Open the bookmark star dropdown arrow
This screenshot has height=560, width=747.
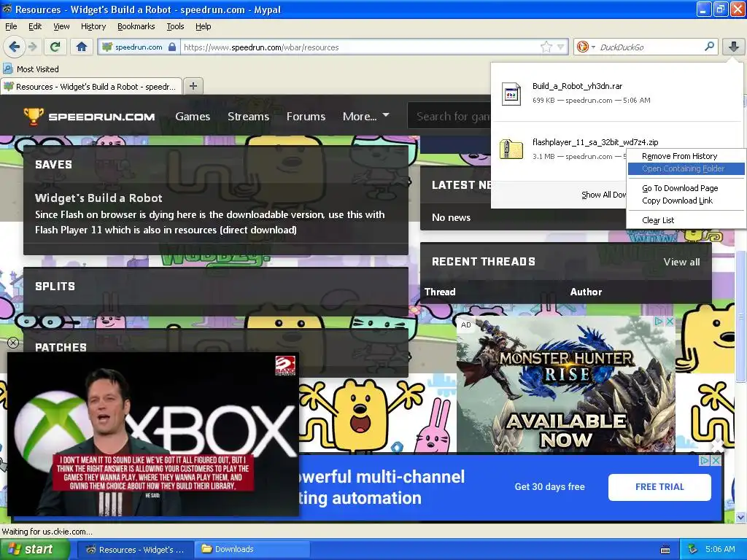561,47
